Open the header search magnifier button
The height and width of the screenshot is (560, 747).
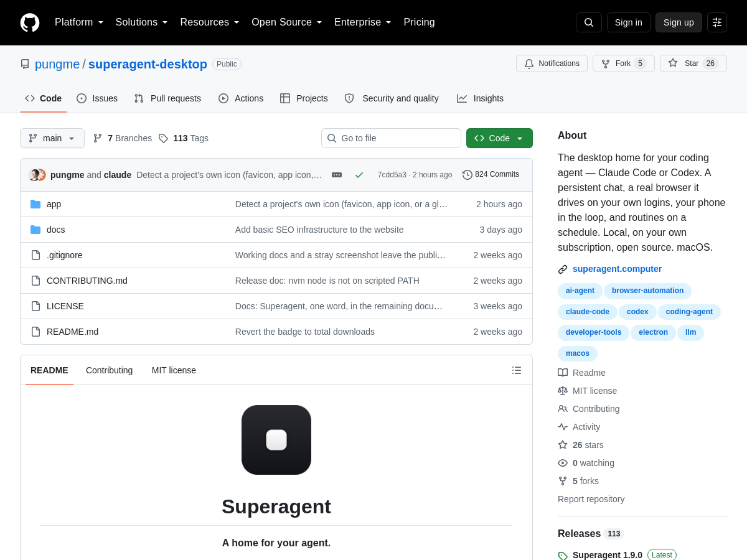[x=589, y=22]
